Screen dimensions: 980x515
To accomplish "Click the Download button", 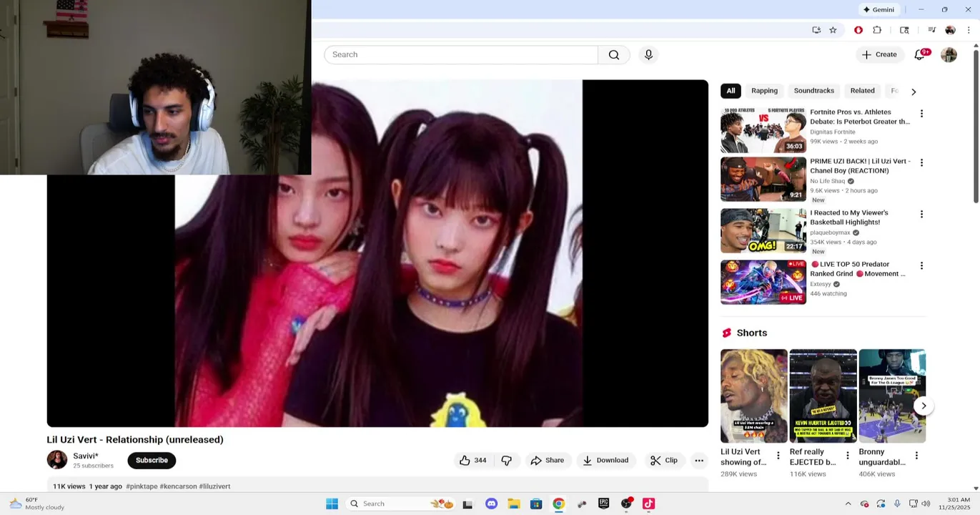I will tap(605, 461).
